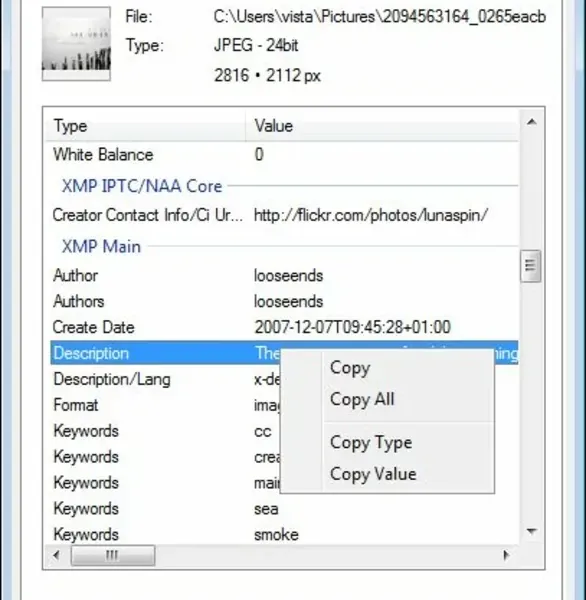Click the horizontal scrollbar left arrow
The image size is (586, 600).
pos(56,555)
